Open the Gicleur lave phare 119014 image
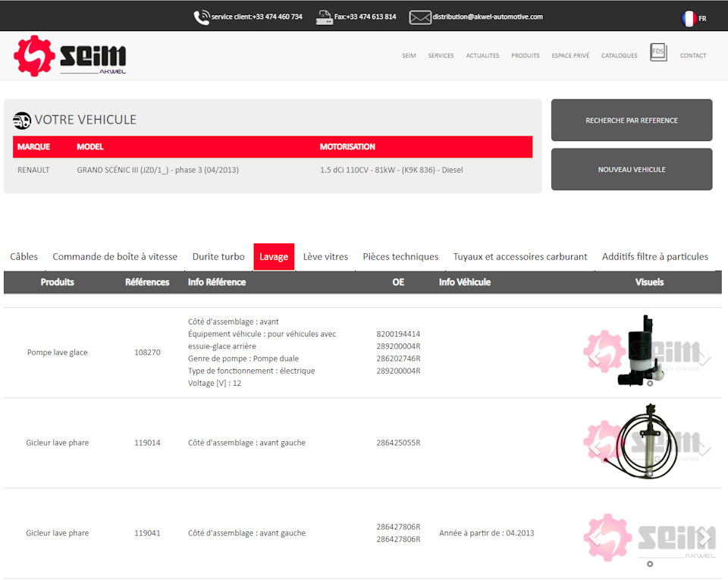This screenshot has height=580, width=728. pos(648,440)
